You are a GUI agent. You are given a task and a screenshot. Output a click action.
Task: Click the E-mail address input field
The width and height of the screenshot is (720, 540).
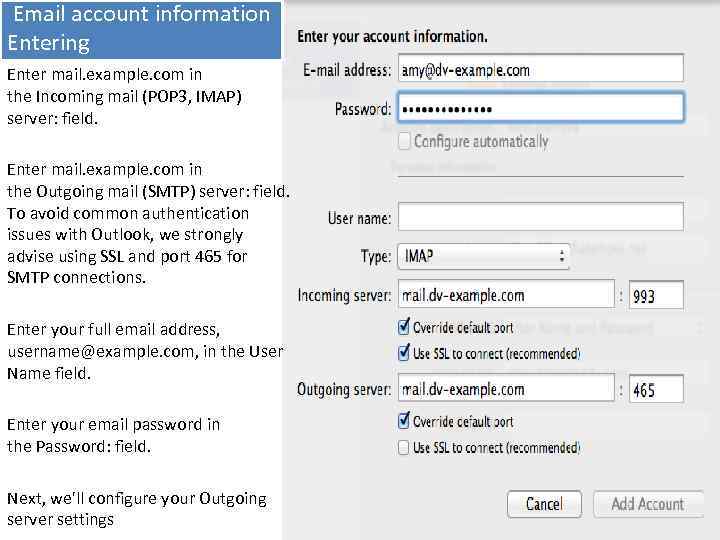point(540,69)
